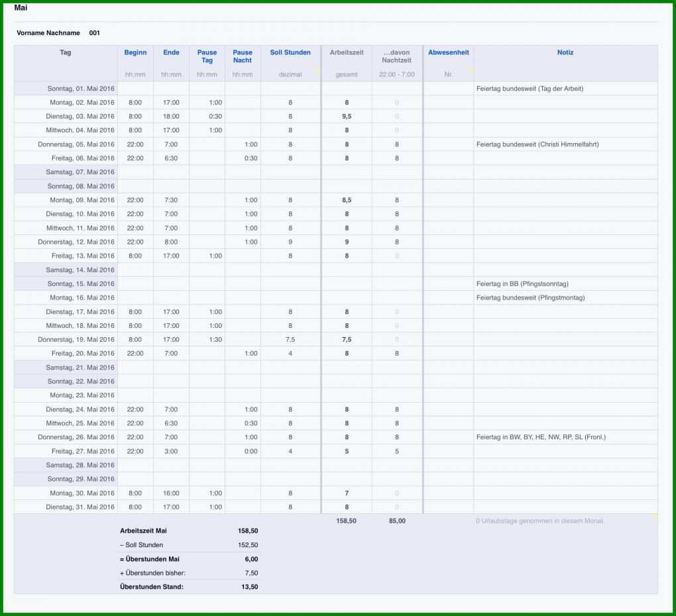The height and width of the screenshot is (616, 676).
Task: Click the Überstunden bisher value '7,50'
Action: tap(251, 573)
